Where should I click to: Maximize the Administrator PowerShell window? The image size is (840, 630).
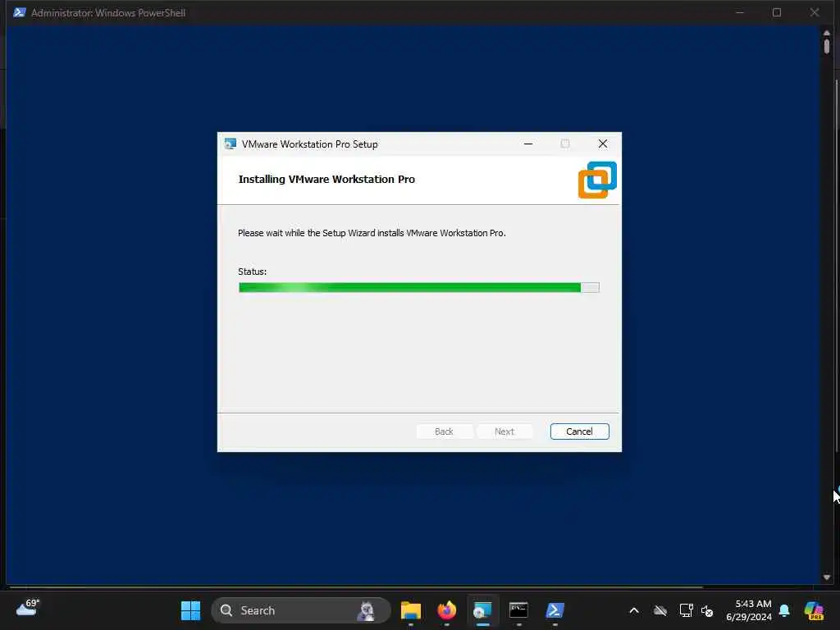pos(777,12)
